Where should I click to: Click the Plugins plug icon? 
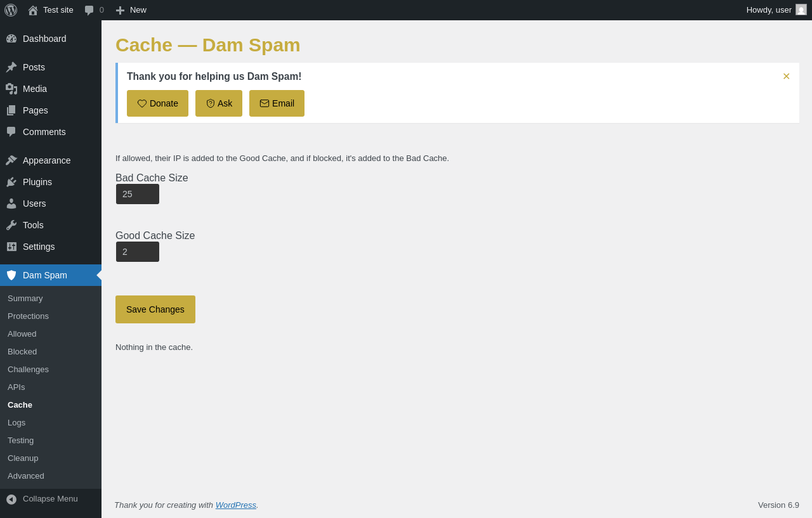tap(11, 182)
